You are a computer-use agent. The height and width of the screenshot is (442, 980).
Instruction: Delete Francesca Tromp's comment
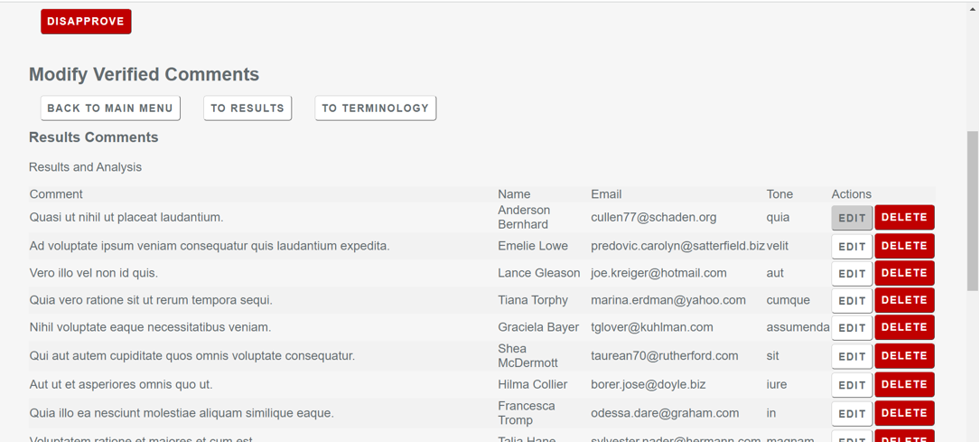click(904, 413)
